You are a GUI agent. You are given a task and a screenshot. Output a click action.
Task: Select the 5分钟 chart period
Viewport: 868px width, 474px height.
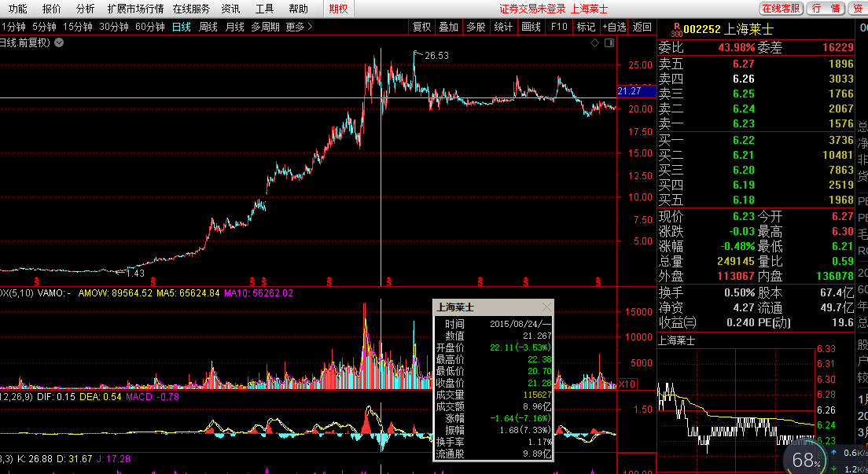coord(44,27)
